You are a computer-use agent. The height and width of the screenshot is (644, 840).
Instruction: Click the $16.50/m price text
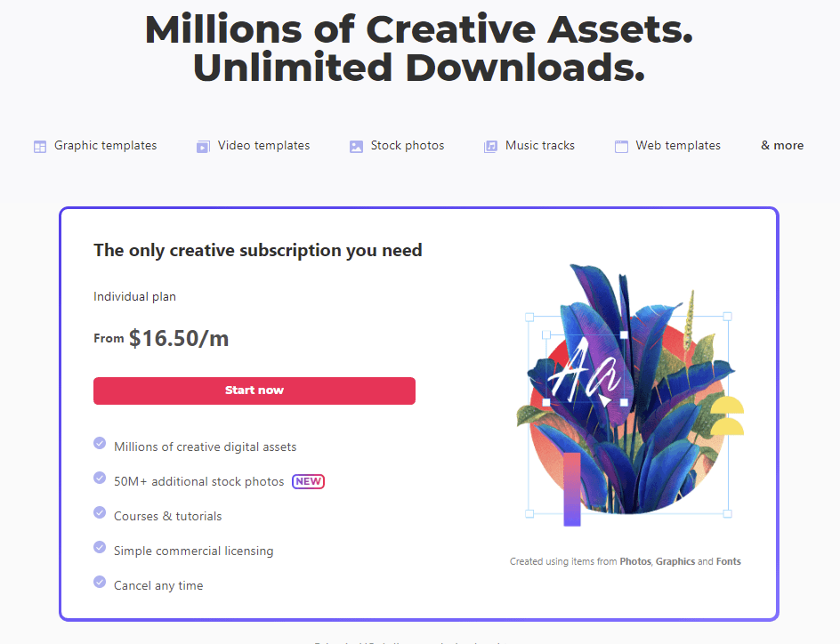point(179,338)
